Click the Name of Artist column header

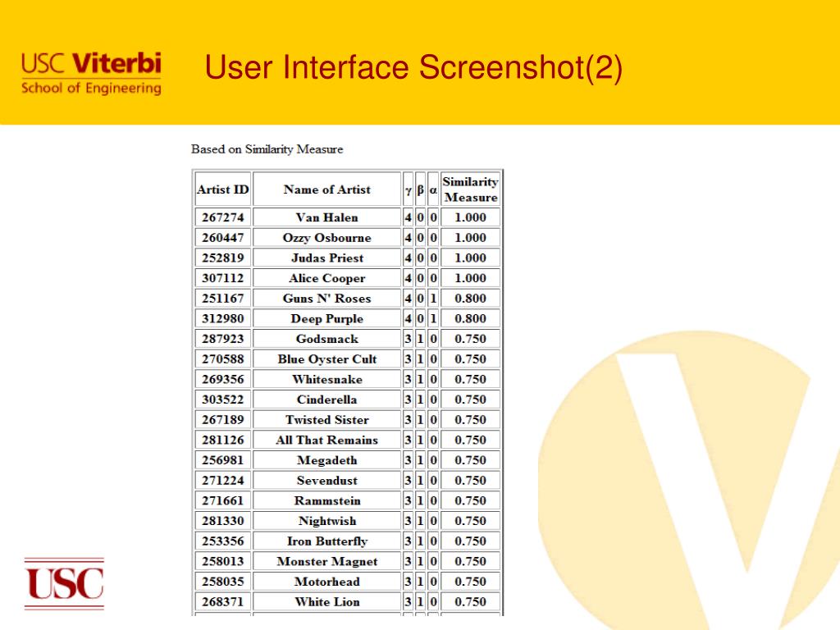pyautogui.click(x=326, y=189)
